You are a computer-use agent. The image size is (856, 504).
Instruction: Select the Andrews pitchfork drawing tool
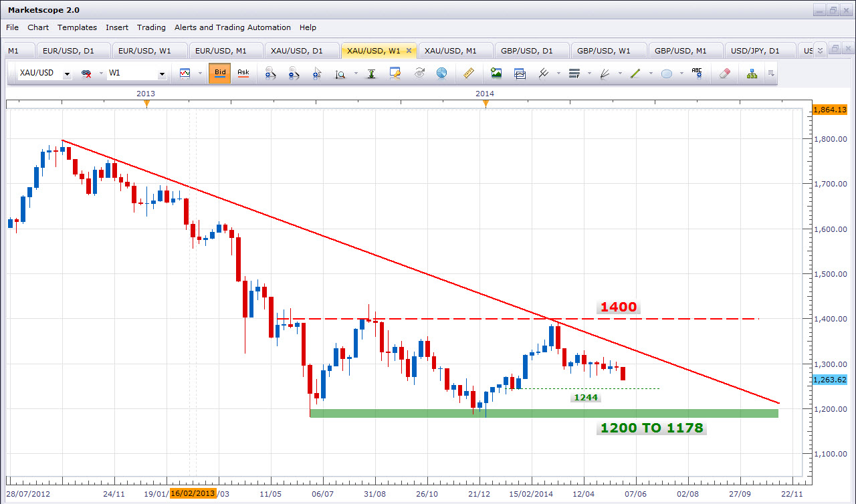coord(543,74)
